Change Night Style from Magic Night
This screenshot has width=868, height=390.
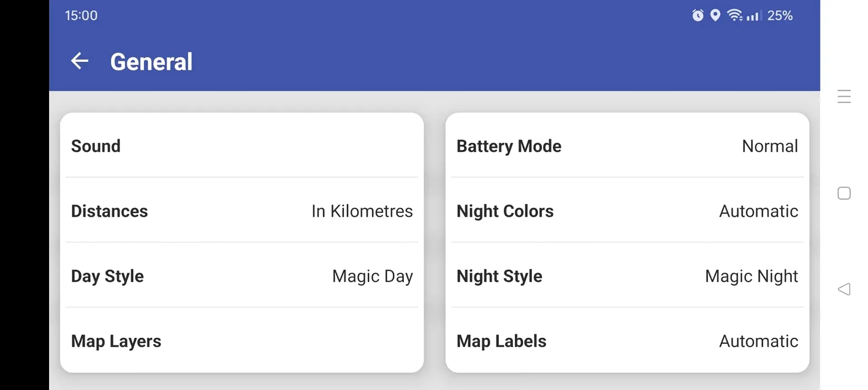[x=627, y=276]
